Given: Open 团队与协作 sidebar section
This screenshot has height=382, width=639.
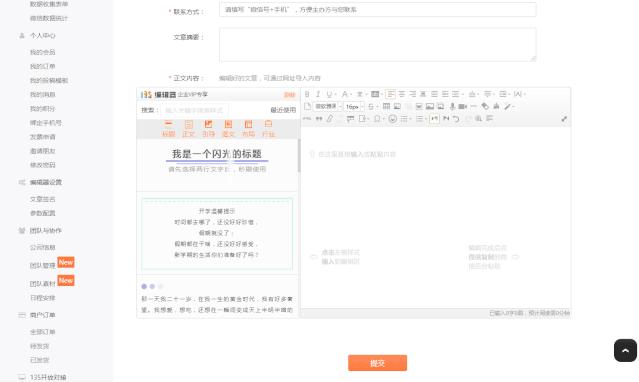Looking at the screenshot, I should tap(46, 230).
